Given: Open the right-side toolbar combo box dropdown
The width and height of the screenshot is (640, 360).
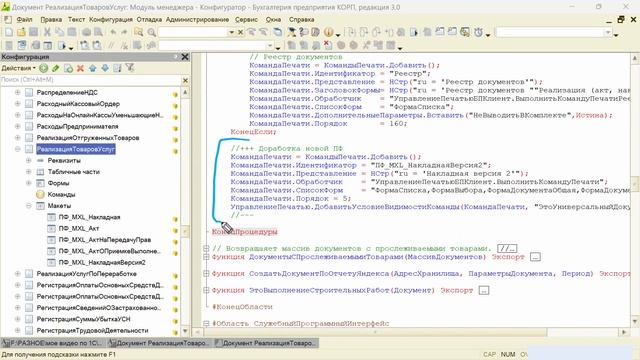Looking at the screenshot, I should pos(608,32).
